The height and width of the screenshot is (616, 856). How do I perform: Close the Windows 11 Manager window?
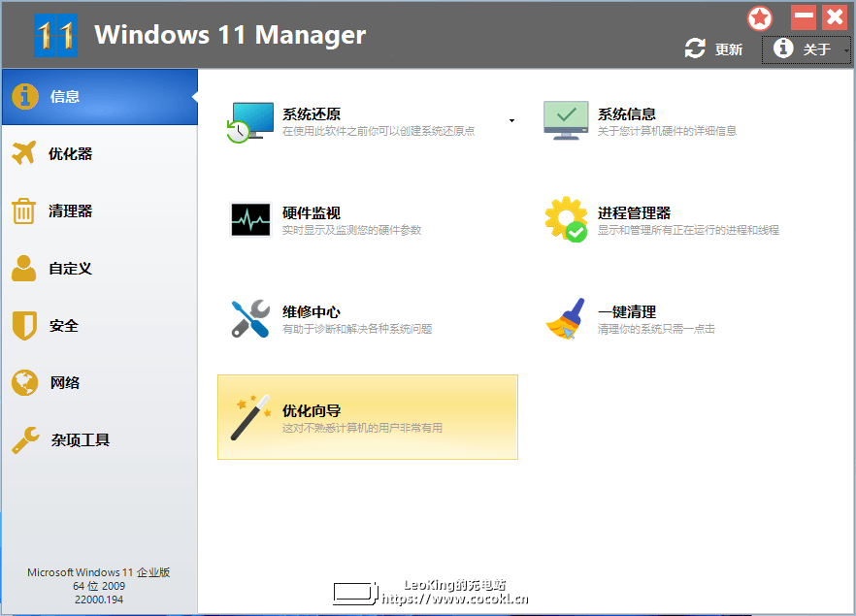click(835, 17)
